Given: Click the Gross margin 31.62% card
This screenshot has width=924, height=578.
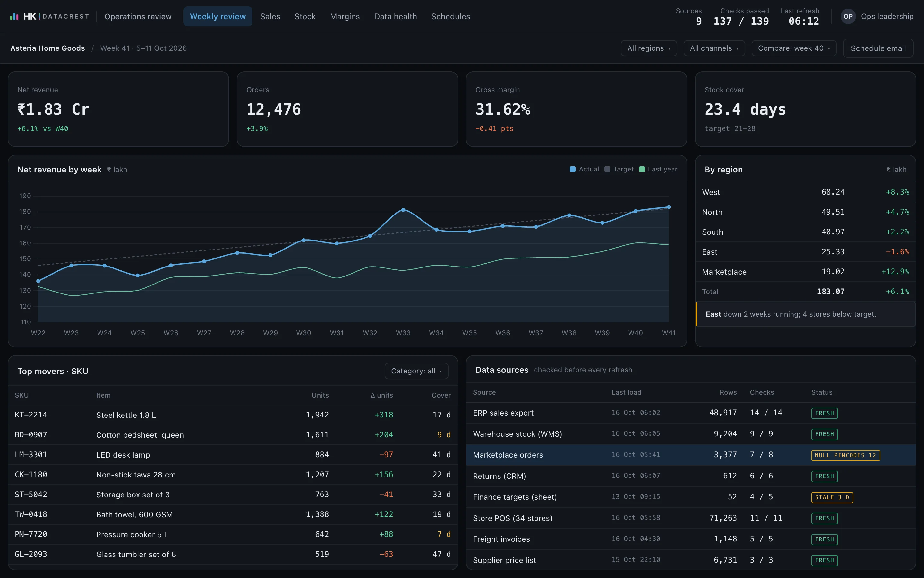Looking at the screenshot, I should click(x=576, y=109).
